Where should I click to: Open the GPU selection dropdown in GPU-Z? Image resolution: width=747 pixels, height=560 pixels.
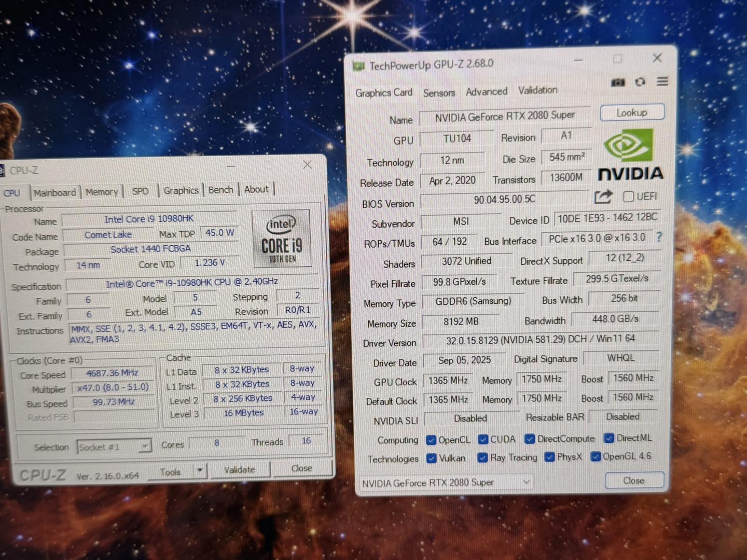point(446,483)
